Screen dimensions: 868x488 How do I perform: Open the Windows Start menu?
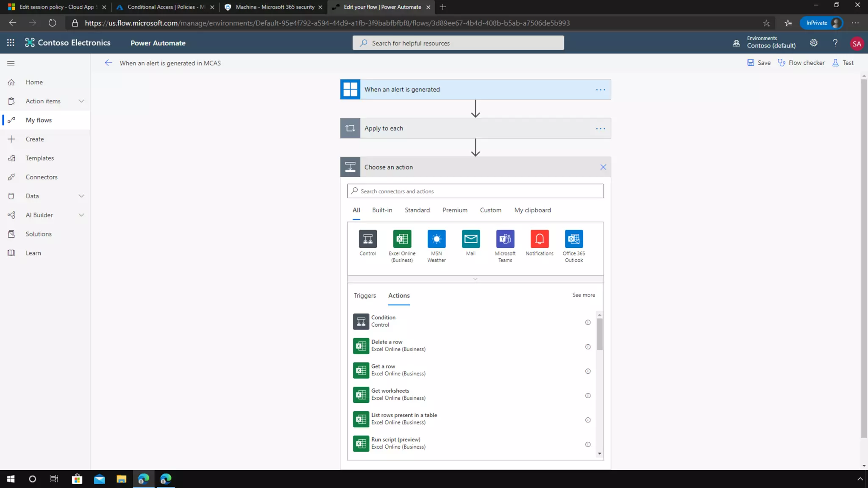tap(11, 479)
